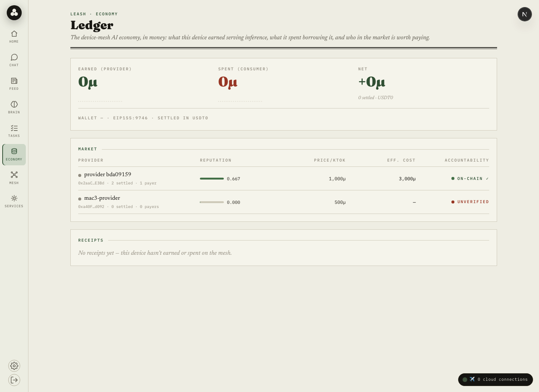Click the WALLET EIP155:9746 line

pos(143,118)
